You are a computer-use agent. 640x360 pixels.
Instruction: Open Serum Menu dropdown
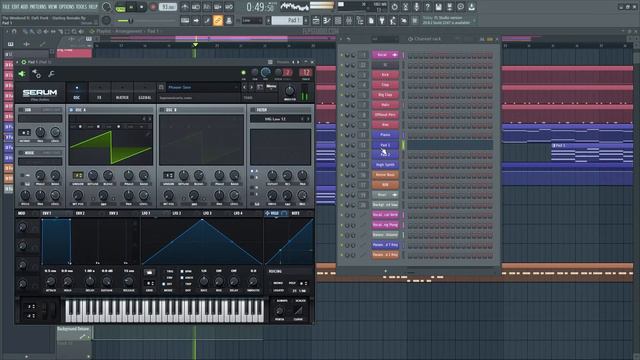[271, 87]
